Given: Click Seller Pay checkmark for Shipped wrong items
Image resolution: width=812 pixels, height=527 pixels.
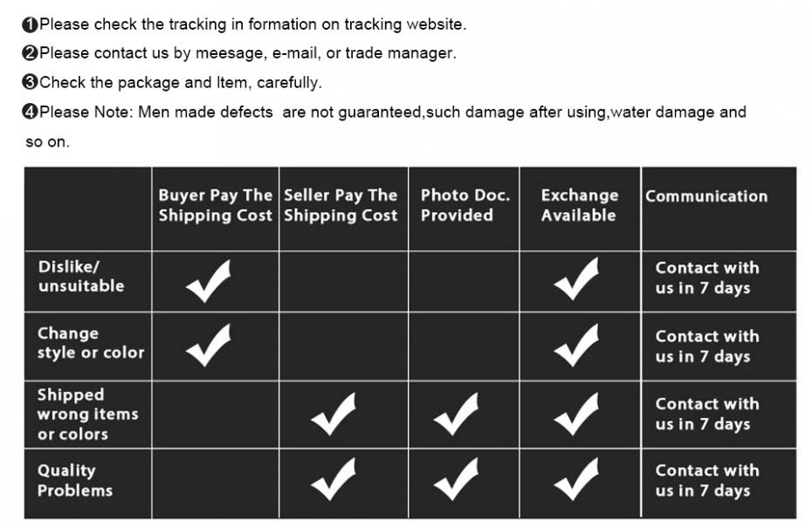Looking at the screenshot, I should click(x=333, y=414).
